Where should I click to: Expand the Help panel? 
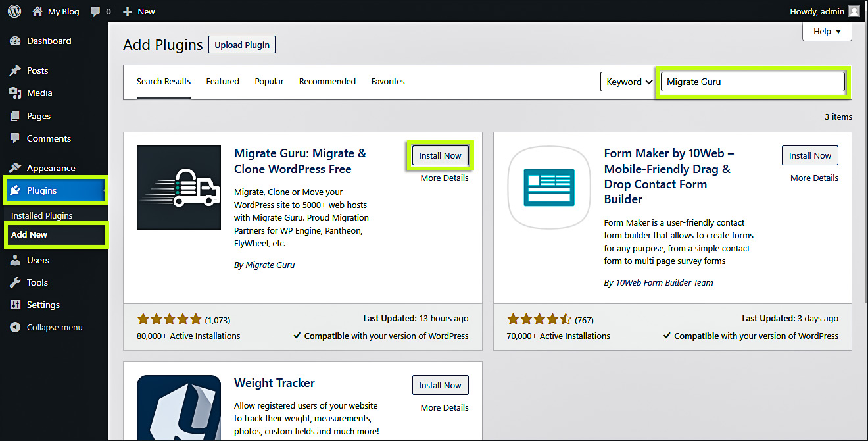(x=827, y=31)
